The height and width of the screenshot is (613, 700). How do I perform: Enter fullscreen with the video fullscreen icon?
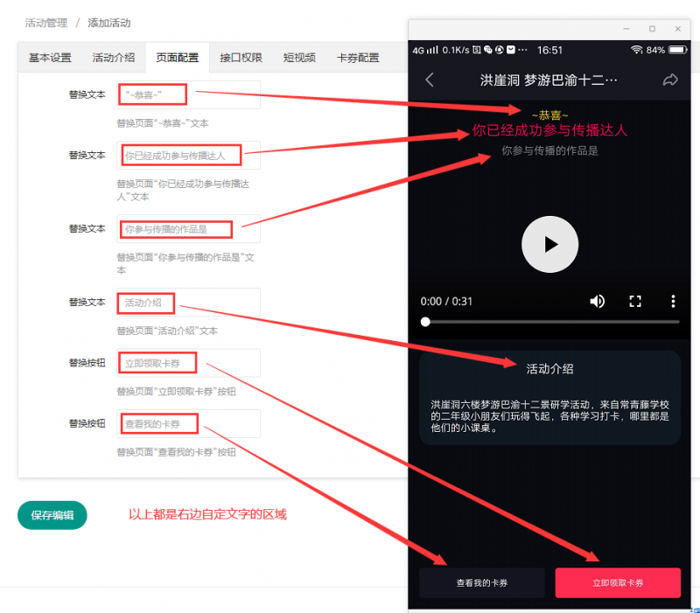(636, 301)
